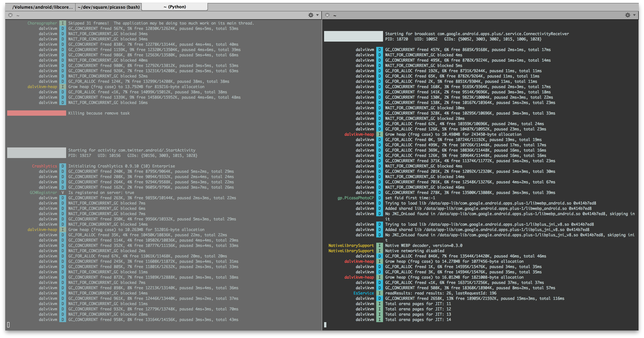Click 'Grow heap (frag case) to 14.278MB' line
The image size is (644, 338).
454,261
